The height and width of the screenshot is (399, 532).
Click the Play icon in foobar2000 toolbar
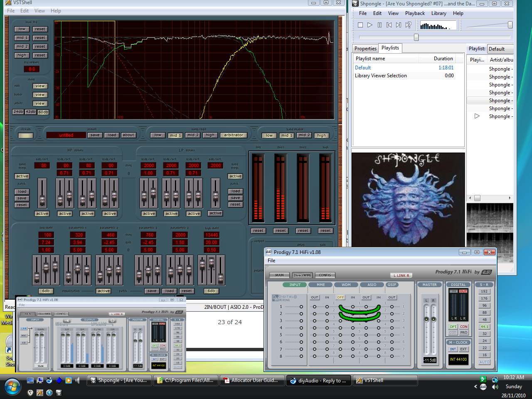370,25
